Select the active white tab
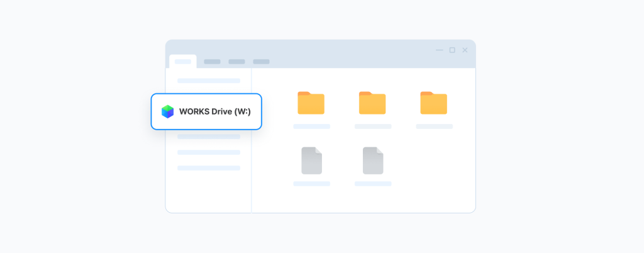 (183, 62)
